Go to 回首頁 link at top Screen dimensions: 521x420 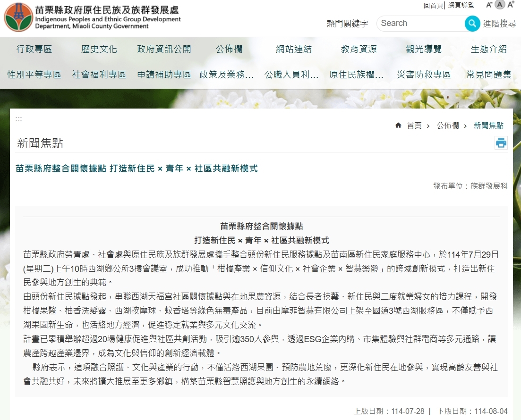(433, 5)
